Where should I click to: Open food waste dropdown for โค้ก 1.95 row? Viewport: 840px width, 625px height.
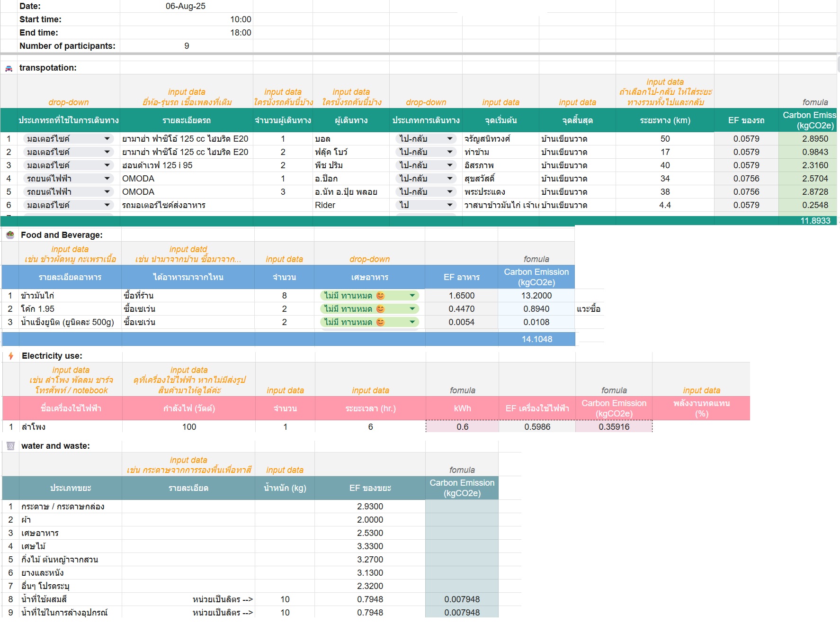click(x=412, y=309)
